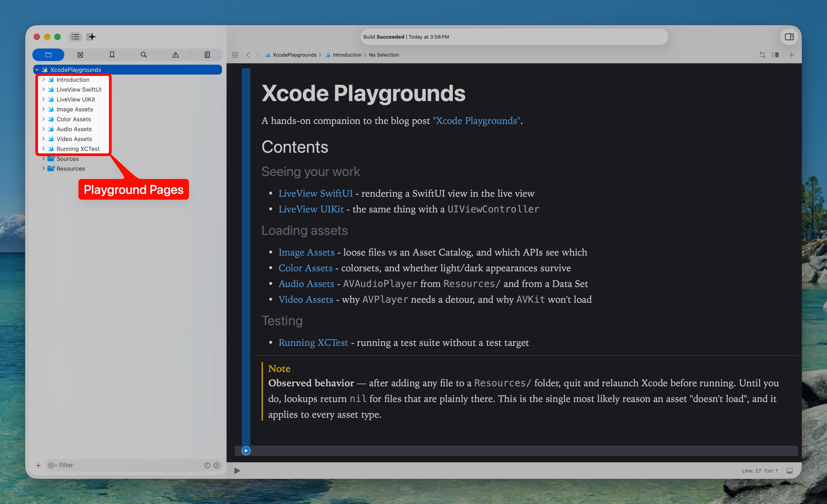
Task: Select the Introduction playground page
Action: (x=73, y=80)
